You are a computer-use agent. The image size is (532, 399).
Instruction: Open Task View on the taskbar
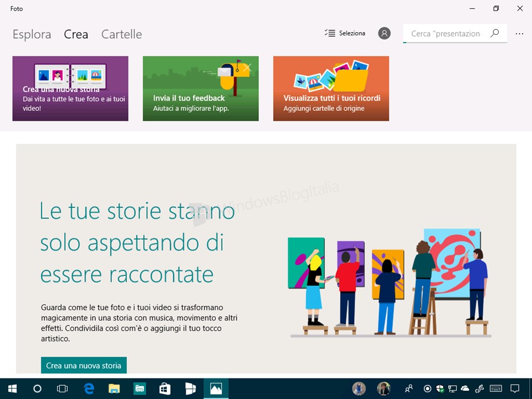63,388
